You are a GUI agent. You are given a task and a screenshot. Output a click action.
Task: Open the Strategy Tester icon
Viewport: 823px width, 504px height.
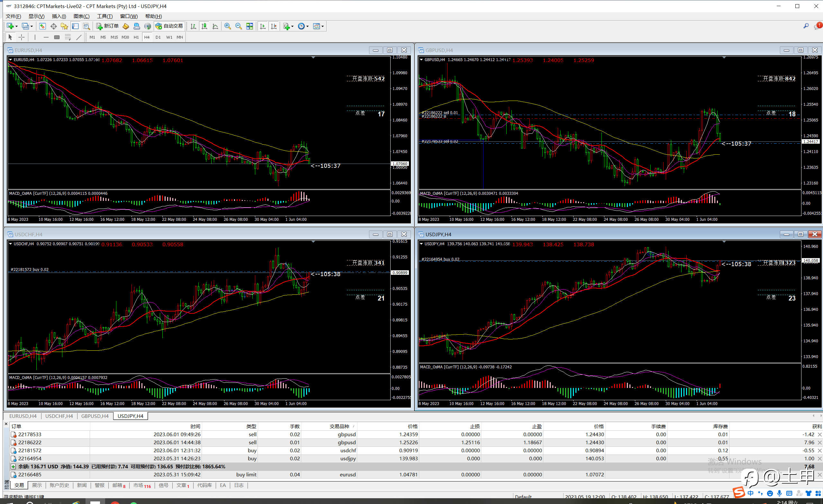tap(86, 26)
